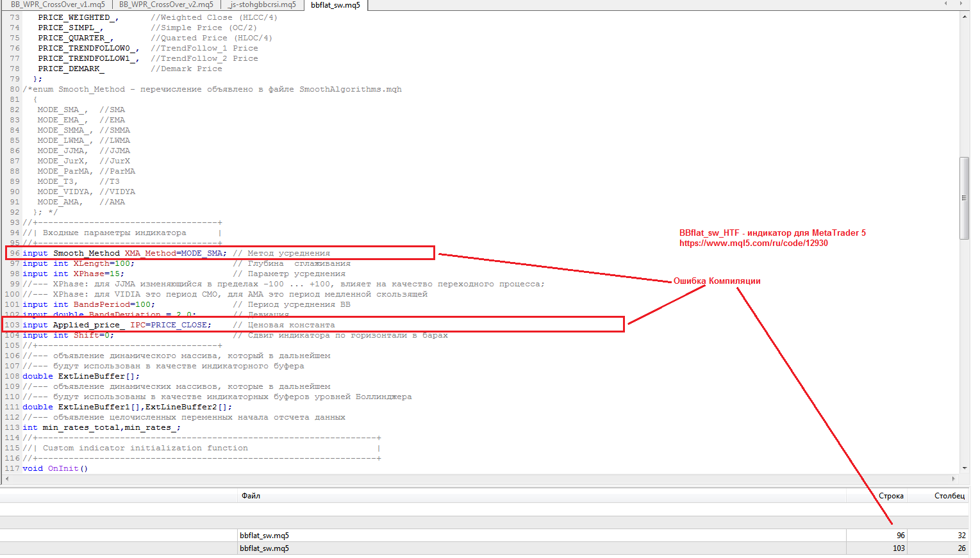Click the highlighted input Smooth_Method code line
The width and height of the screenshot is (980, 558).
(160, 252)
